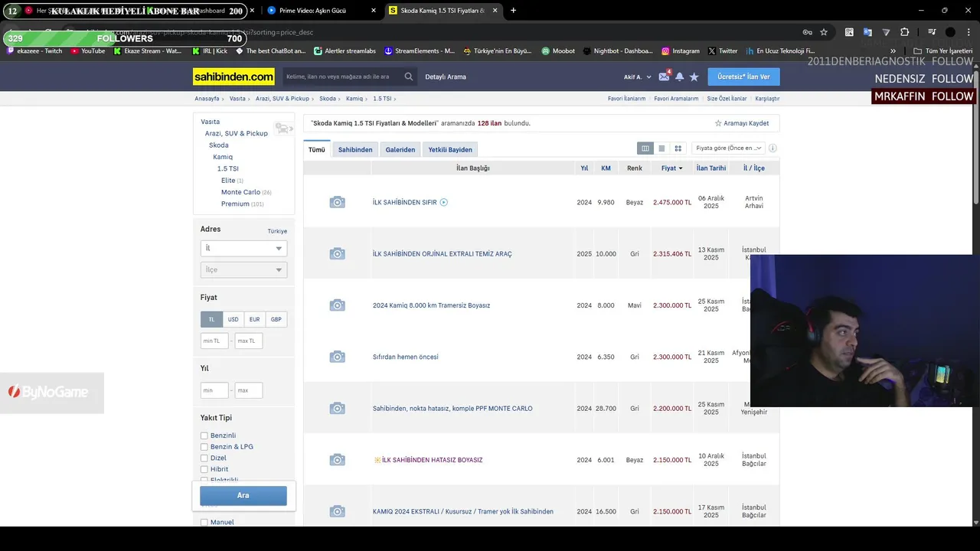Open Karşılaştır link
The height and width of the screenshot is (551, 980).
click(x=767, y=99)
